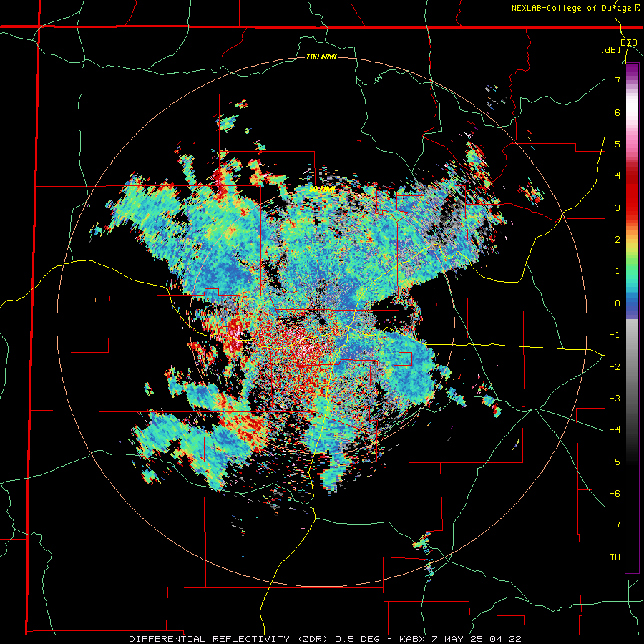Viewport: 644px width, 644px height.
Task: Select the 1 value on the dB scale
Action: 618,270
